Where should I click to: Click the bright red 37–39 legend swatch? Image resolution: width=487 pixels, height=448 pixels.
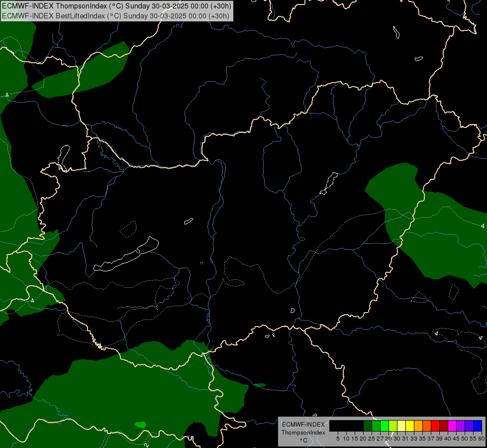435,426
